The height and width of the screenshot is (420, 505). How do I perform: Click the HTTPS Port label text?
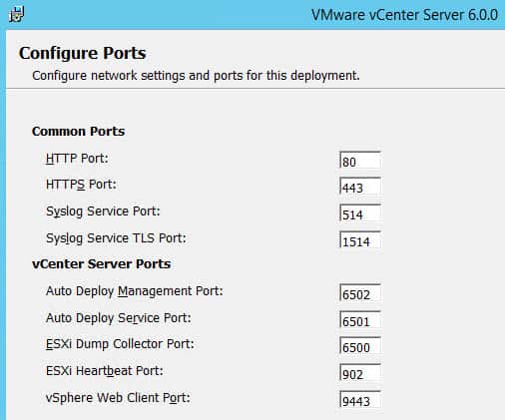click(x=81, y=185)
